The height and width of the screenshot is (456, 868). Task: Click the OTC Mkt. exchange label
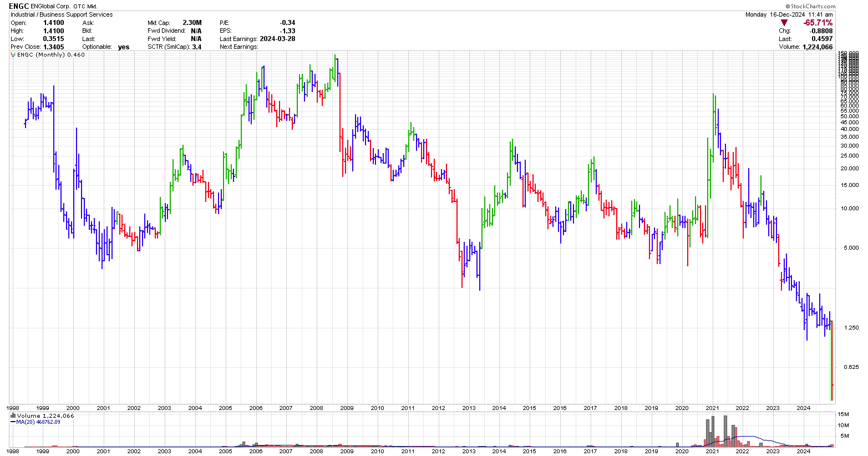85,7
